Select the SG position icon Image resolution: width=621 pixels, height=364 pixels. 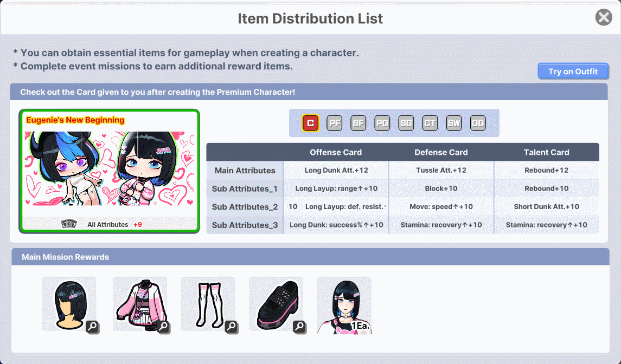[406, 123]
